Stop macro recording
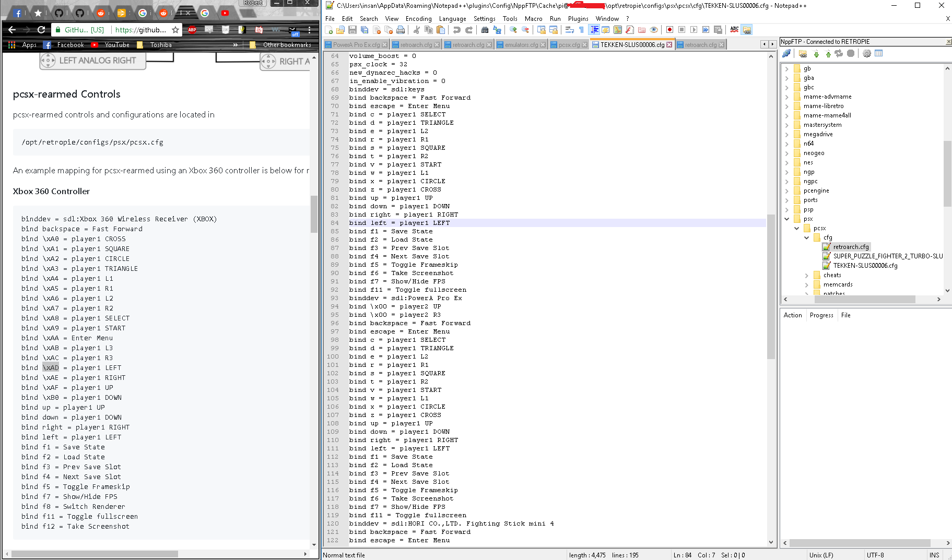Viewport: 952px width, 560px height. click(x=681, y=30)
